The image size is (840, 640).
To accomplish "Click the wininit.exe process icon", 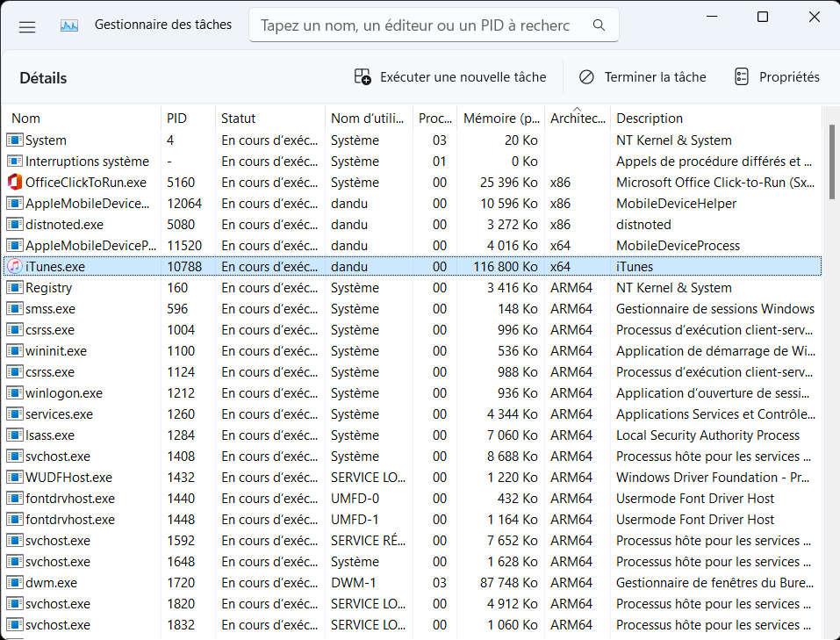I will [14, 351].
